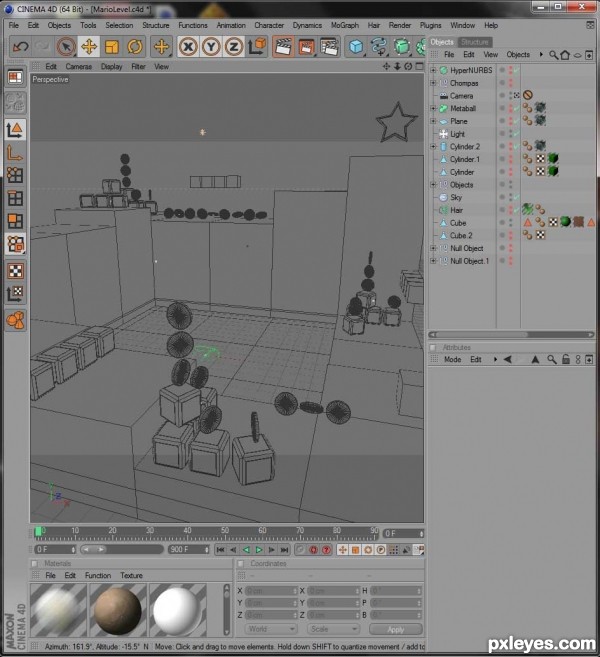Toggle the Sky enable checkmark
The image size is (600, 657).
click(x=517, y=197)
